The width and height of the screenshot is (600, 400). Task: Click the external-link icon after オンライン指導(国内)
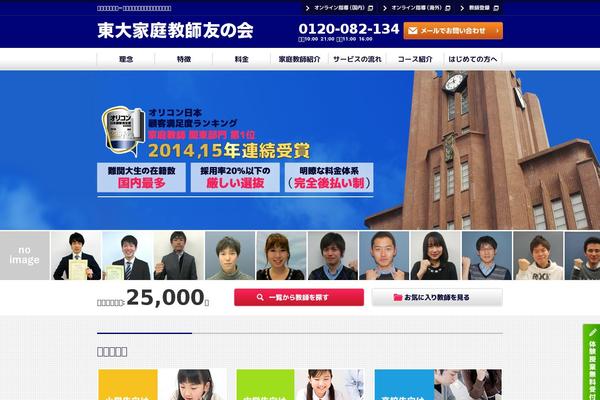370,8
